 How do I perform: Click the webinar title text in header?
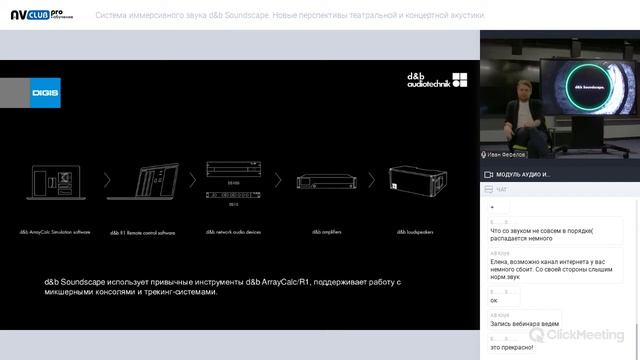(x=290, y=15)
